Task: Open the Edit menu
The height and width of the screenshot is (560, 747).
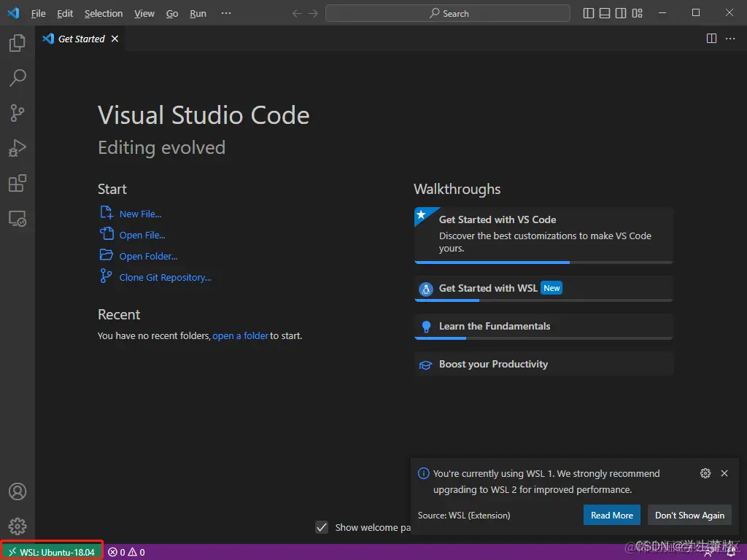Action: click(x=65, y=13)
